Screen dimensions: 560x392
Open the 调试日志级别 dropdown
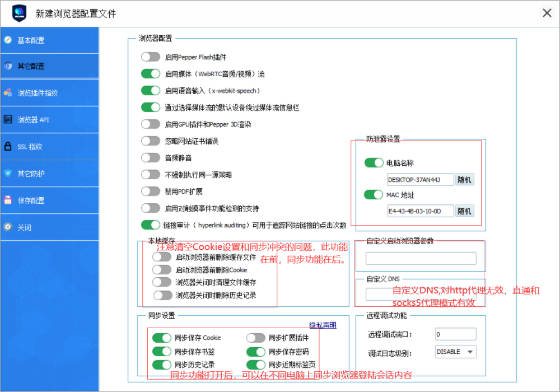(455, 352)
